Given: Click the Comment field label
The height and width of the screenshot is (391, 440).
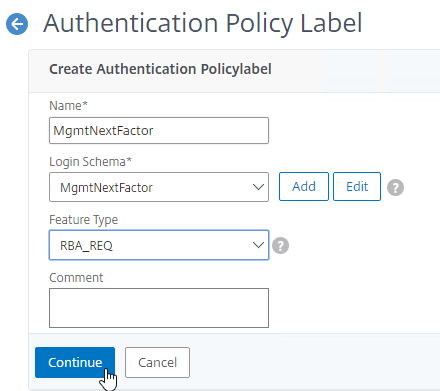Looking at the screenshot, I should tap(76, 278).
